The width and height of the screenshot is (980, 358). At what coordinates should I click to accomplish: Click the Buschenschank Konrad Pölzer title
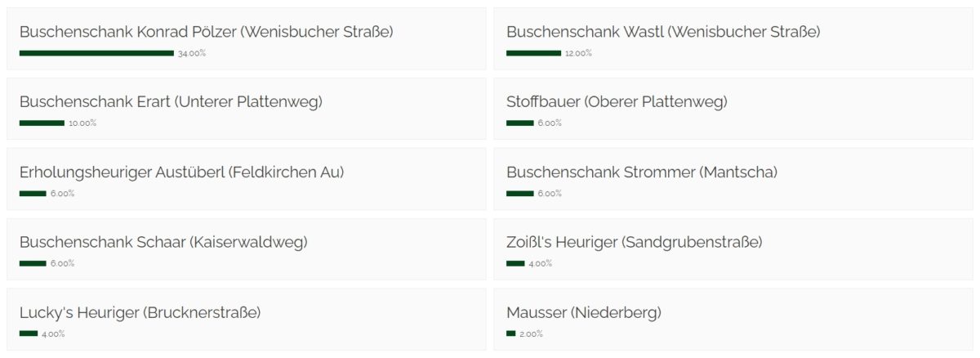[x=207, y=32]
